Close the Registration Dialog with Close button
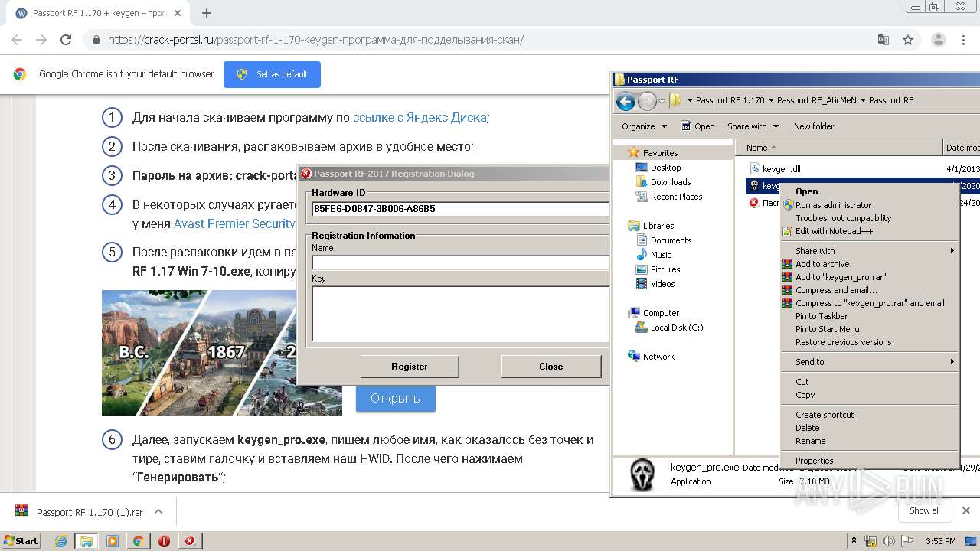Screen dimensions: 980x551 550,367
